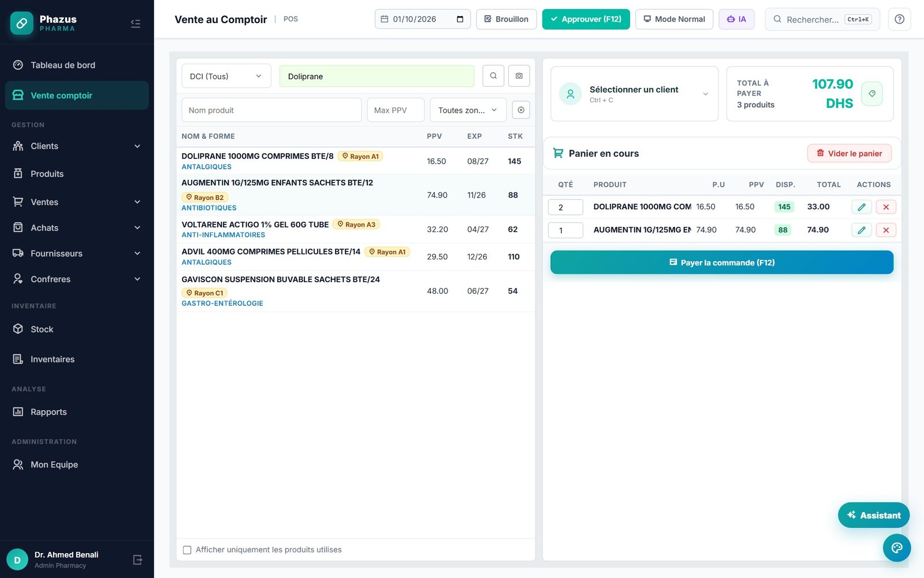The image size is (924, 578).
Task: Open the Produits page
Action: pyautogui.click(x=77, y=173)
